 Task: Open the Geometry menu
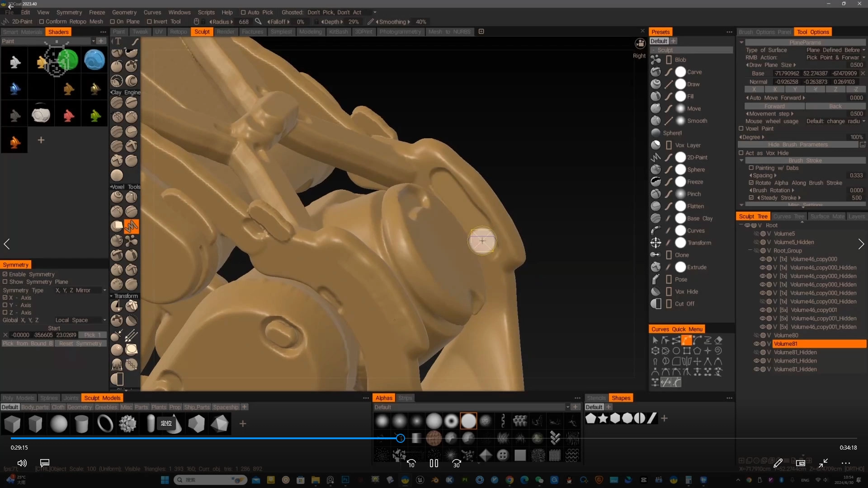click(x=124, y=12)
